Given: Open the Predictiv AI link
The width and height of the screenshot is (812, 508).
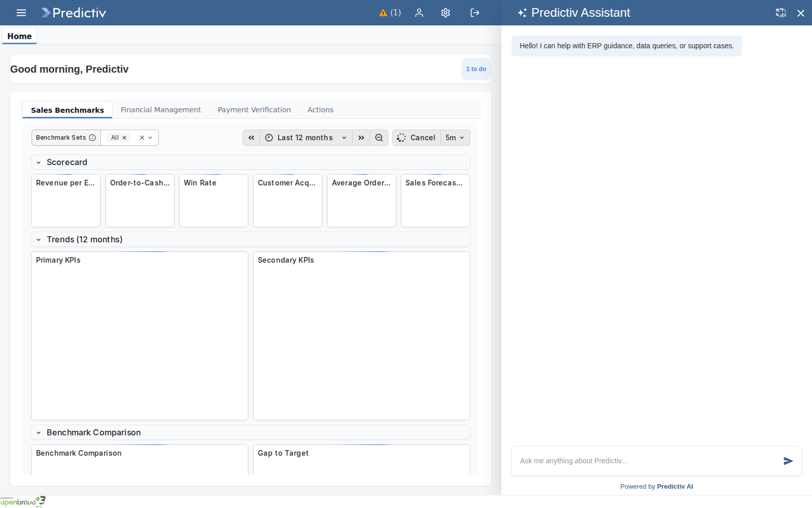Looking at the screenshot, I should [x=674, y=486].
